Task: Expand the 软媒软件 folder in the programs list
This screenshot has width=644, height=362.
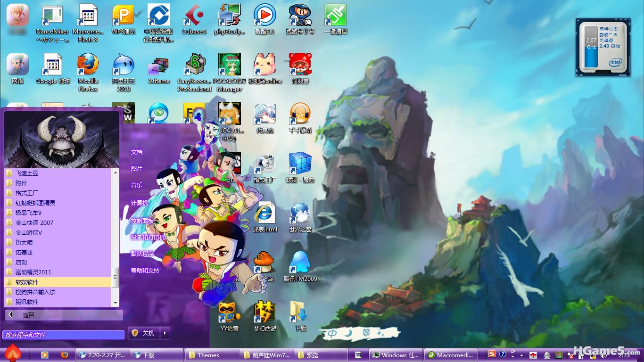Action: (27, 282)
